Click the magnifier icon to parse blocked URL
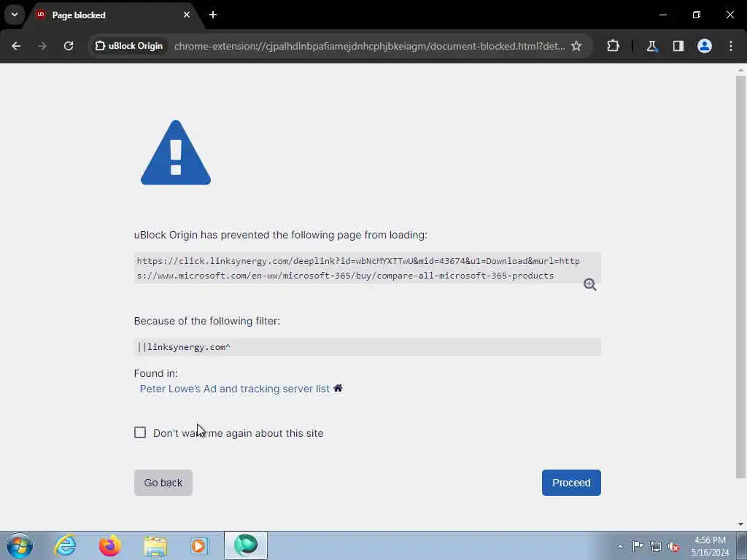Image resolution: width=747 pixels, height=560 pixels. [x=589, y=285]
